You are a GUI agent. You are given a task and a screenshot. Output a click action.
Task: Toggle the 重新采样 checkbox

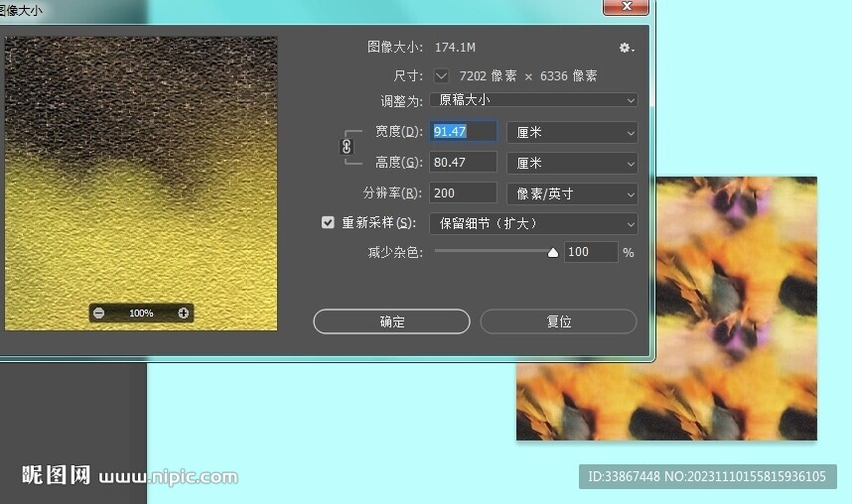point(328,222)
